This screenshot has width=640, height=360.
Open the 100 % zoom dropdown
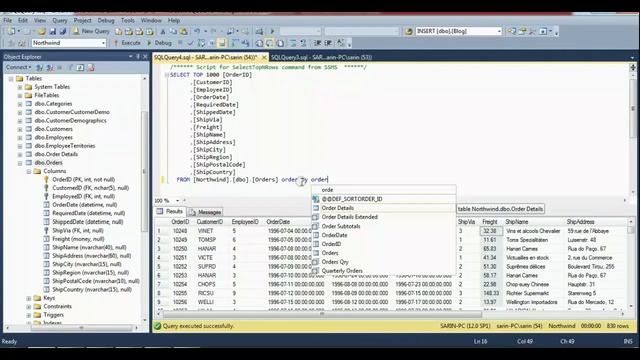point(177,201)
